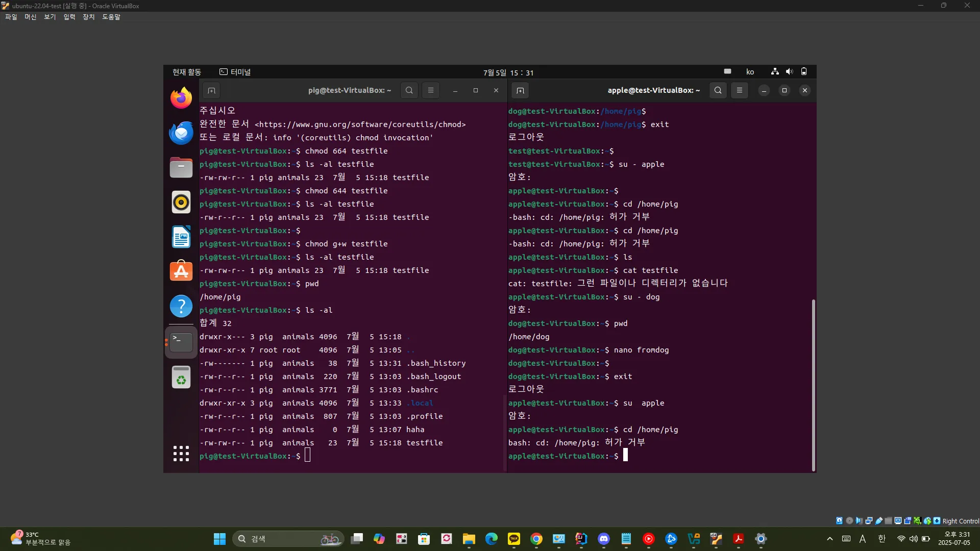Show hidden icons in the Windows tray
This screenshot has height=551, width=980.
pos(830,539)
